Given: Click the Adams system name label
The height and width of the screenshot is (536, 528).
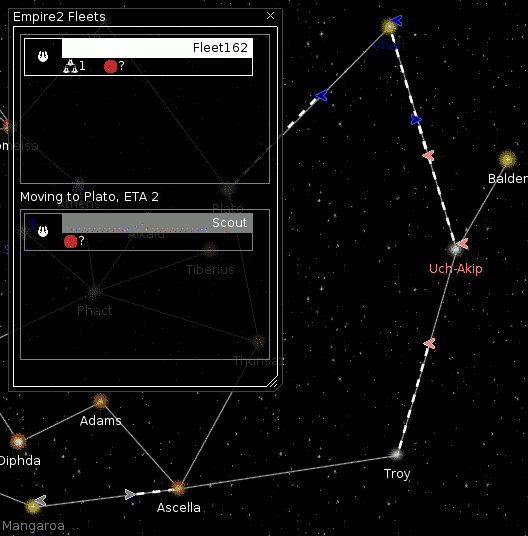Looking at the screenshot, I should 100,420.
